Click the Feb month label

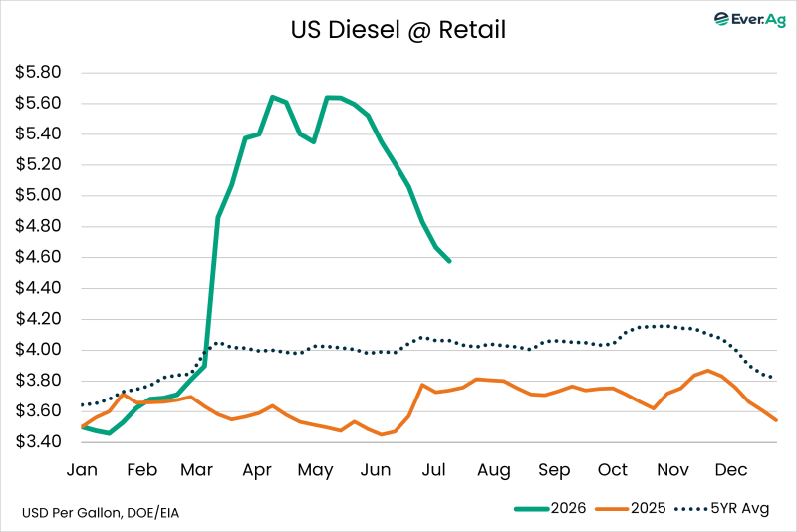coord(141,470)
